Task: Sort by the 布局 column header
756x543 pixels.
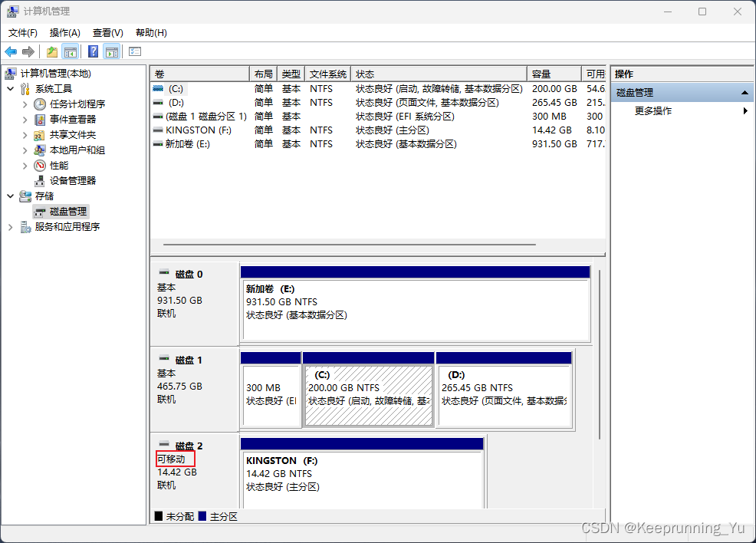Action: 263,74
